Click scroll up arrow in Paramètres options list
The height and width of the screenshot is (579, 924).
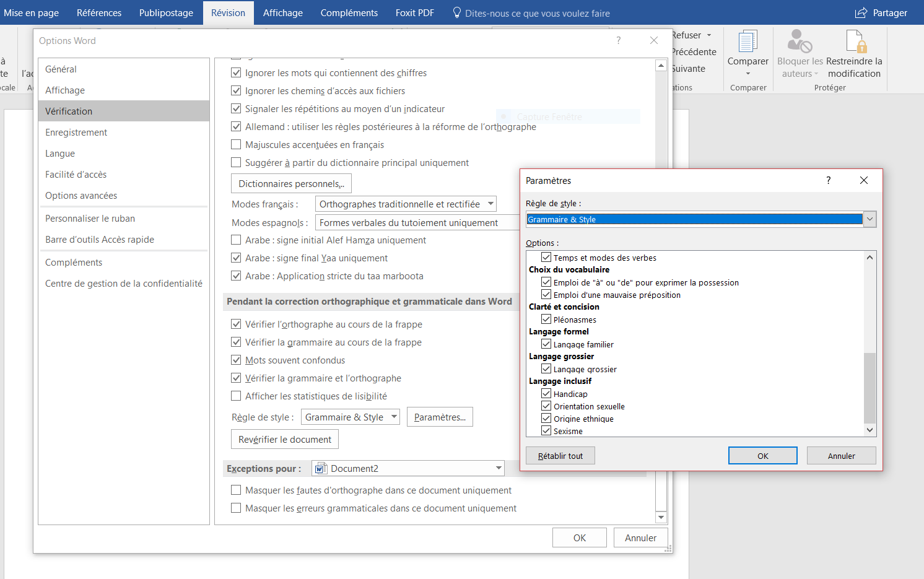[870, 258]
